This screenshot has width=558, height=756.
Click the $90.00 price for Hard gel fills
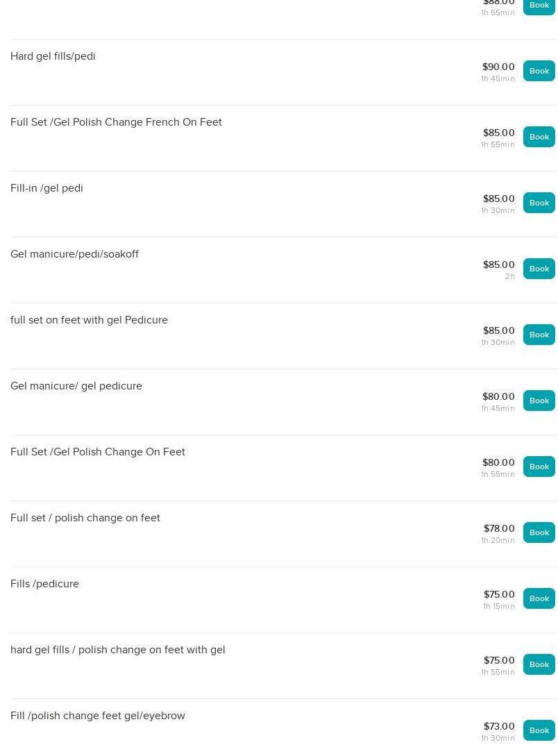(x=498, y=67)
